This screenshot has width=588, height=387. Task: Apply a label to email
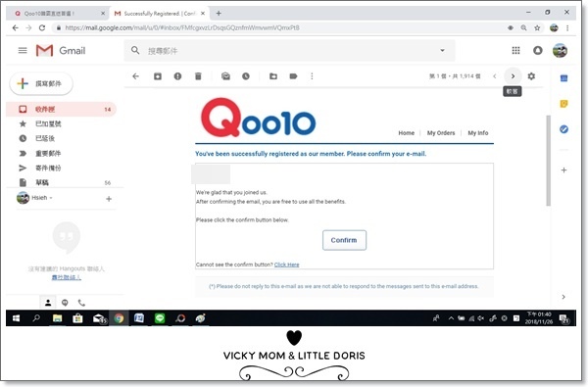293,76
